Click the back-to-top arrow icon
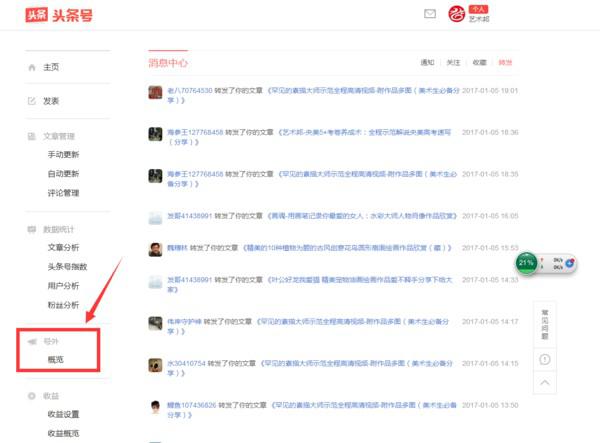Screen dimensions: 600x443 tap(544, 383)
